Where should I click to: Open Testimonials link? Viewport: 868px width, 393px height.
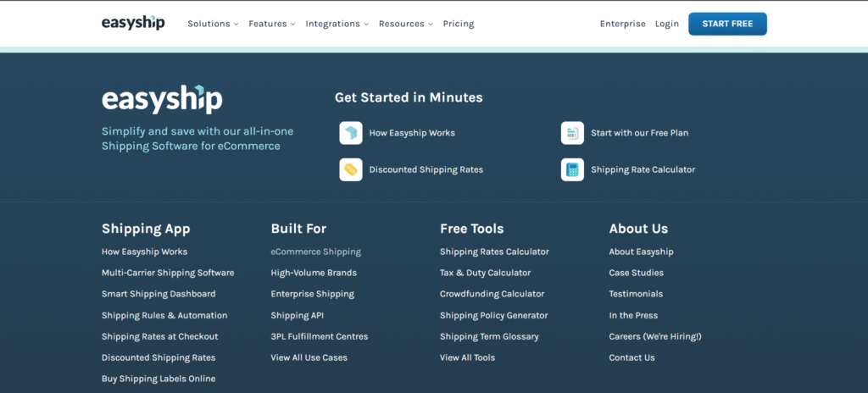pyautogui.click(x=636, y=294)
